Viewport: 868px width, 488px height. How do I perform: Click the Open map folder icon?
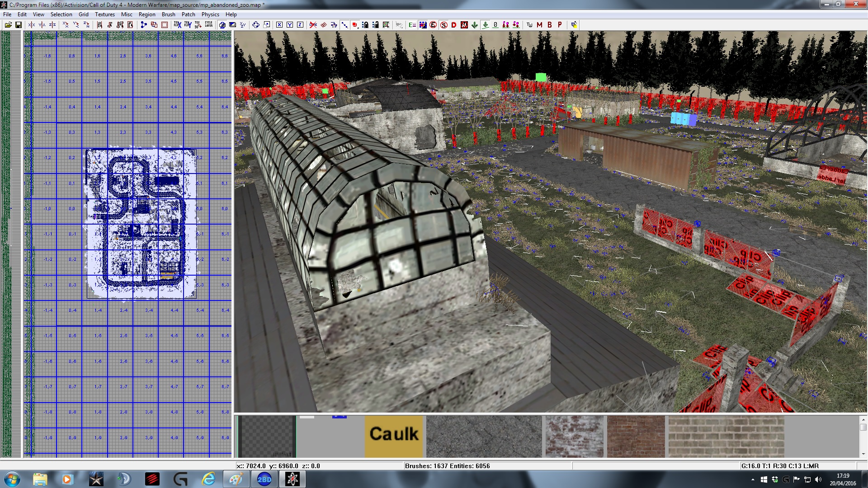(x=8, y=25)
